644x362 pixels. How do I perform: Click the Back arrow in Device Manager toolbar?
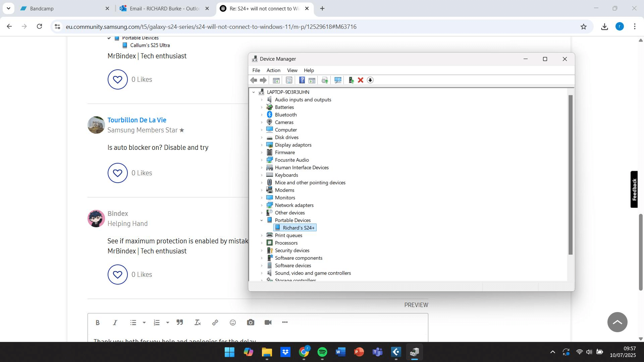[254, 80]
